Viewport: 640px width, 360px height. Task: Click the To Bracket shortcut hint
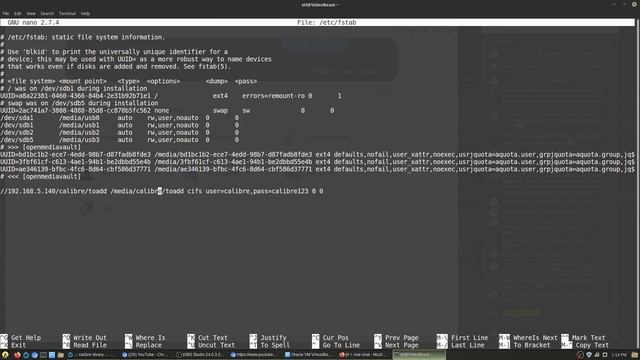tap(524, 345)
